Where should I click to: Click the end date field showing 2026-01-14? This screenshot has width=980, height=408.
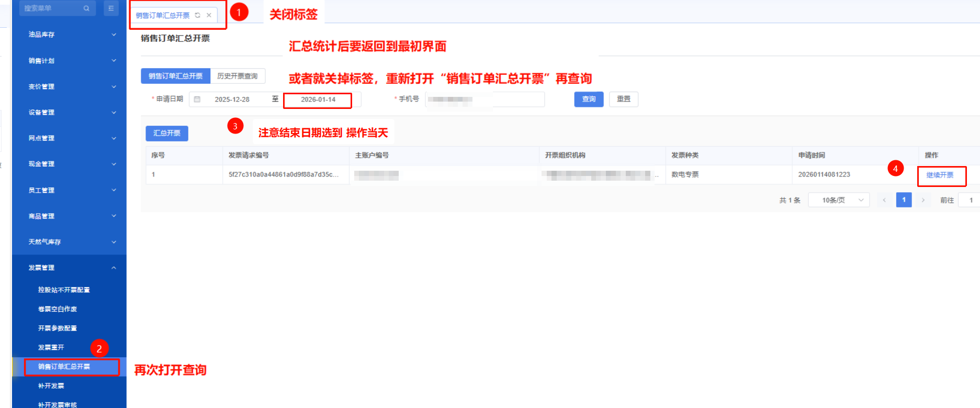coord(318,100)
